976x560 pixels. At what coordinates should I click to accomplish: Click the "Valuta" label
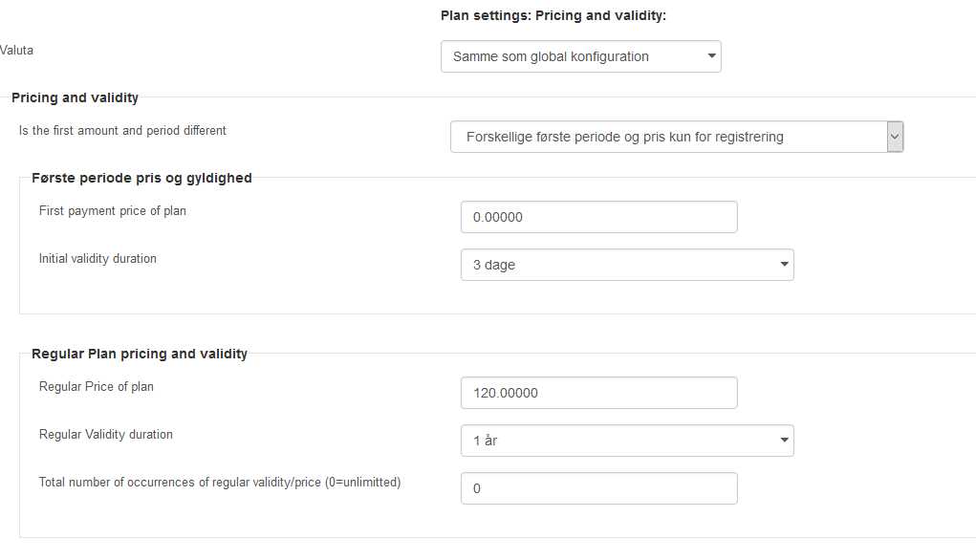(16, 51)
